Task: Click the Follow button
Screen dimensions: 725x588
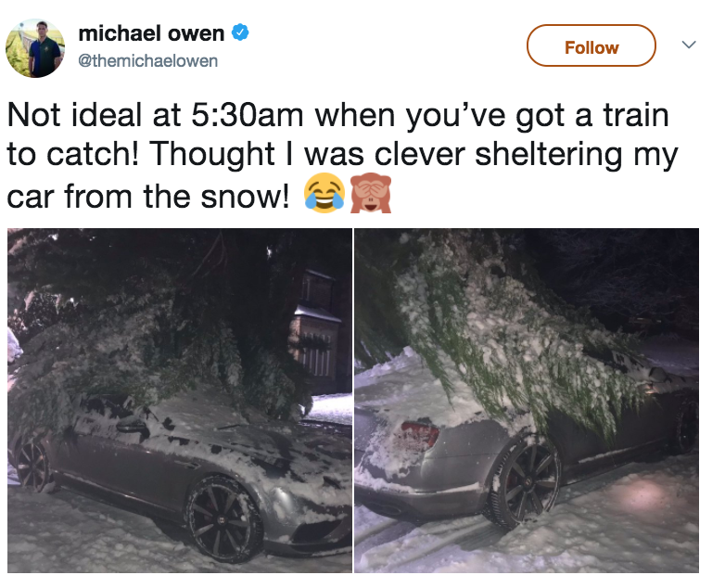Action: pos(591,45)
